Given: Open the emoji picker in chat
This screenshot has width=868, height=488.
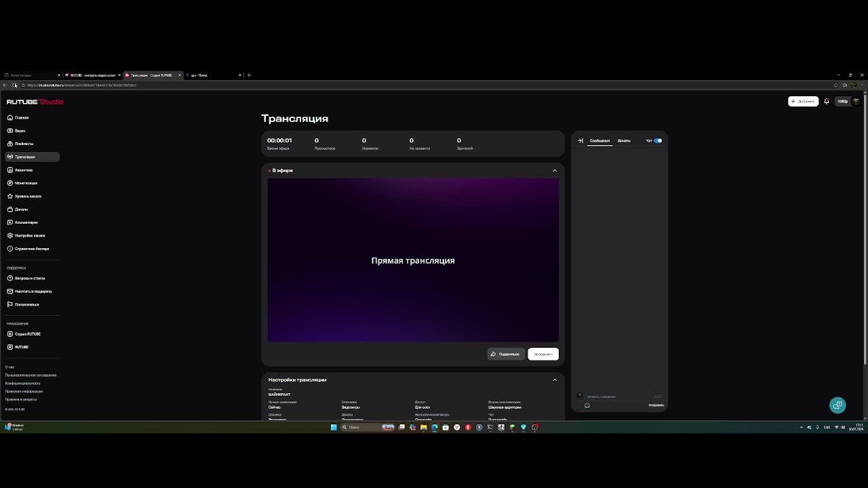Looking at the screenshot, I should click(587, 405).
